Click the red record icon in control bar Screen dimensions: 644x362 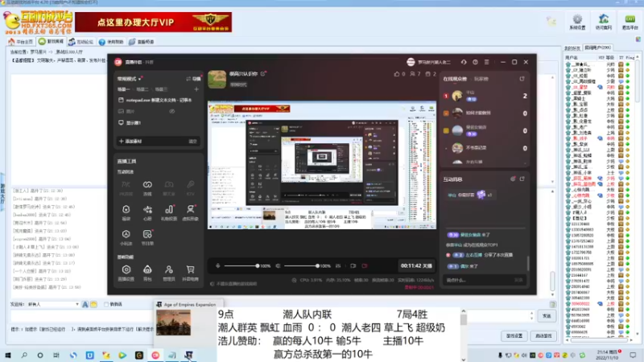coord(365,266)
